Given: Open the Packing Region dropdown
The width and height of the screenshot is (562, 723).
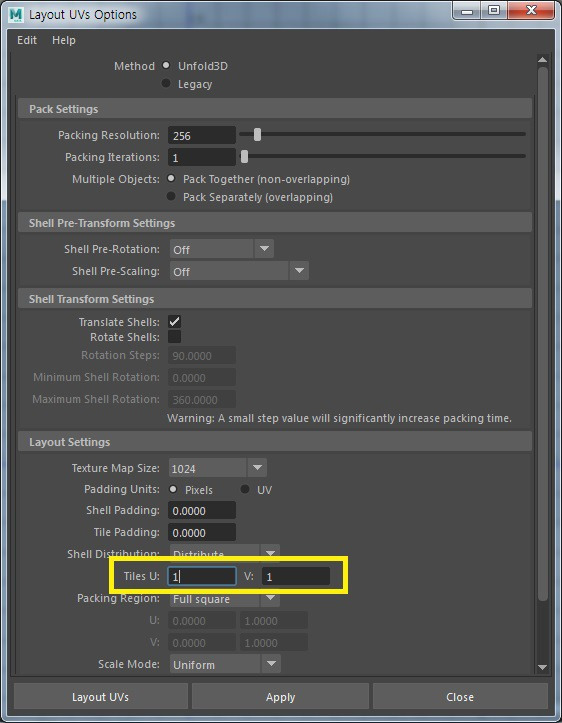Looking at the screenshot, I should (225, 599).
